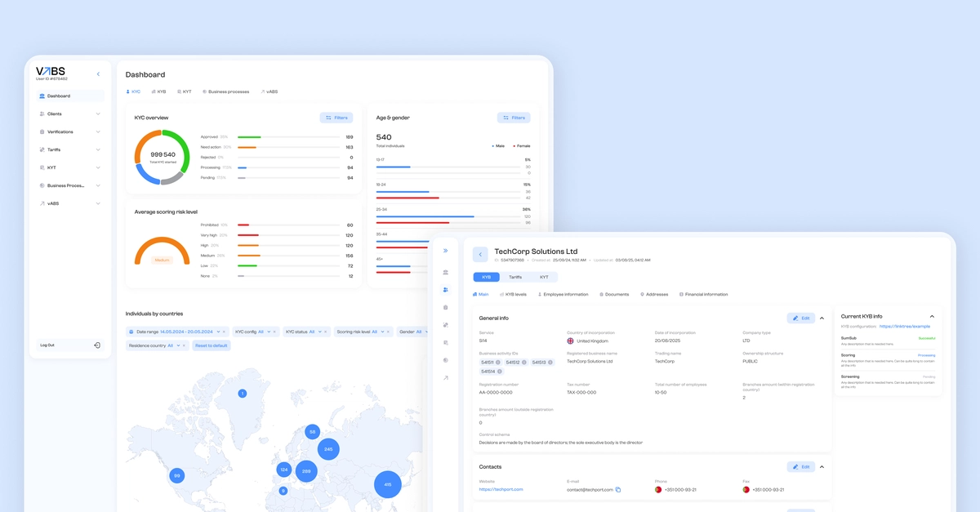Go back using the arrow beside TechCorp Solutions
The image size is (980, 512).
pos(480,255)
